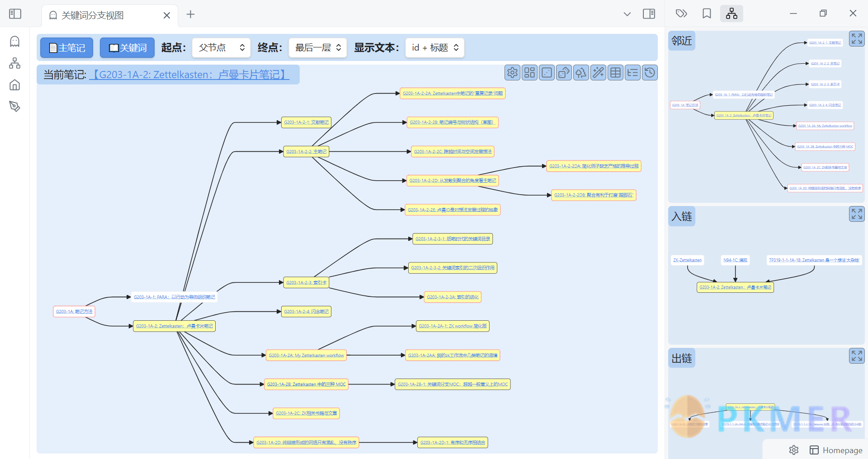Toggle the left sidebar panel
Viewport: 868px width, 459px height.
[x=15, y=14]
